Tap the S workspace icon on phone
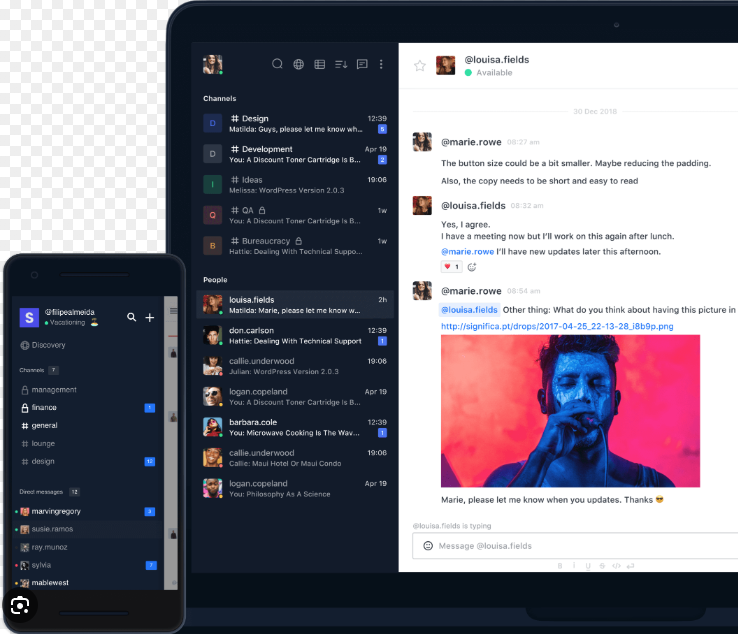 pyautogui.click(x=29, y=317)
